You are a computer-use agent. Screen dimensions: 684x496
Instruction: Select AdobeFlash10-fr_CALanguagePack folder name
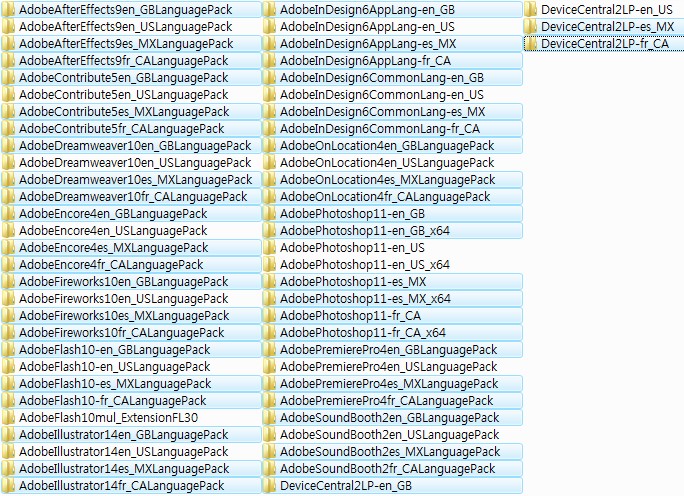pos(113,401)
